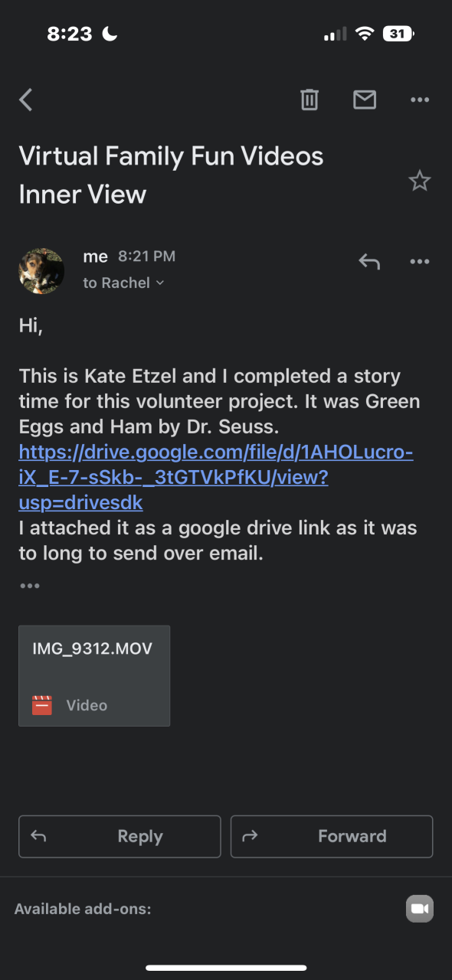
Task: Tap the reply arrow beside the sender
Action: tap(369, 262)
